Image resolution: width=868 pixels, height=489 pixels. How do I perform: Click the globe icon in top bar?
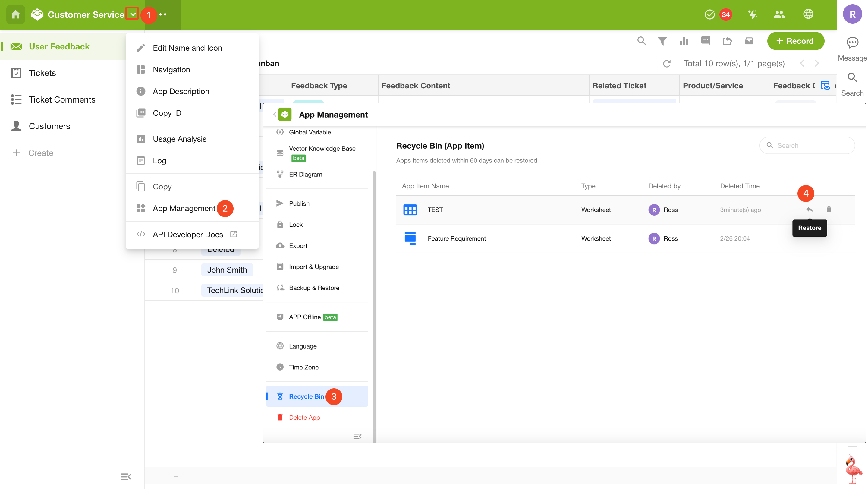point(808,14)
